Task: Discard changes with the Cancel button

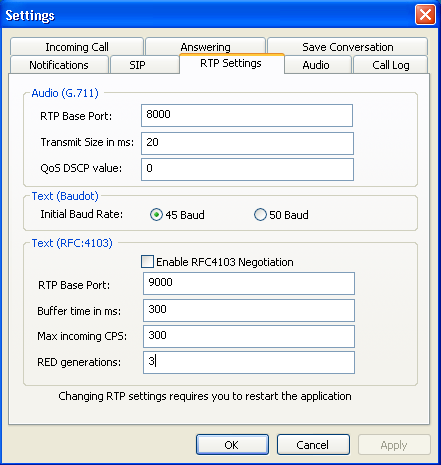Action: pyautogui.click(x=313, y=445)
